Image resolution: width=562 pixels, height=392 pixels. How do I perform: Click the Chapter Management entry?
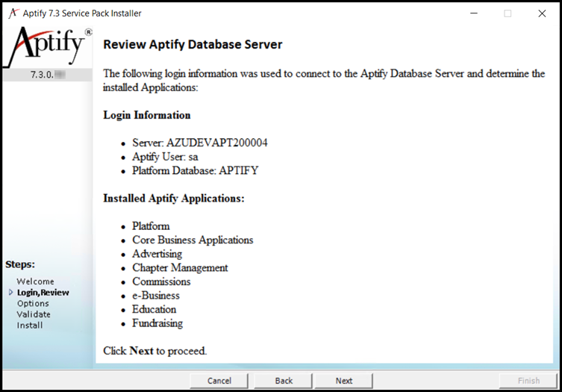pyautogui.click(x=180, y=267)
